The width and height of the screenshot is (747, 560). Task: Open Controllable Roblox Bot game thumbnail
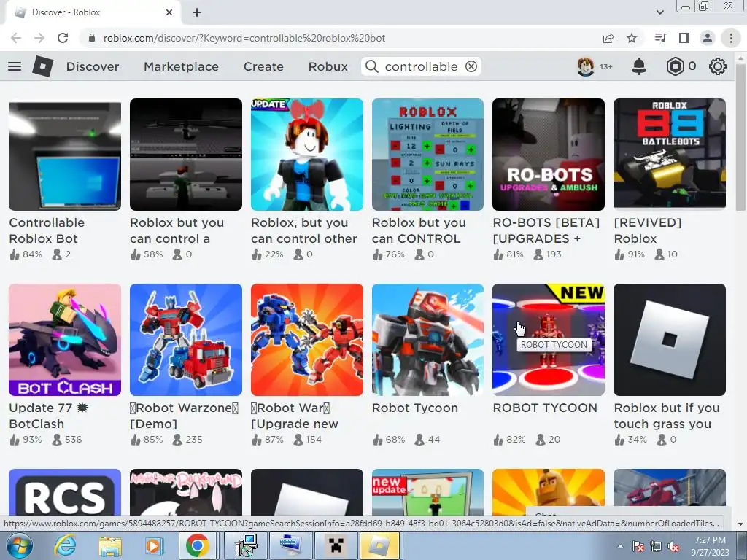[x=65, y=155]
